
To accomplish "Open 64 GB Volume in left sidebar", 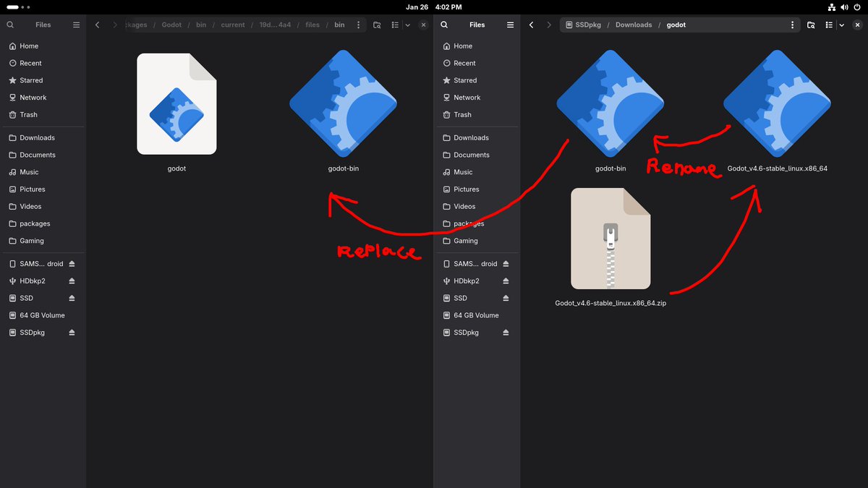I will [x=43, y=315].
